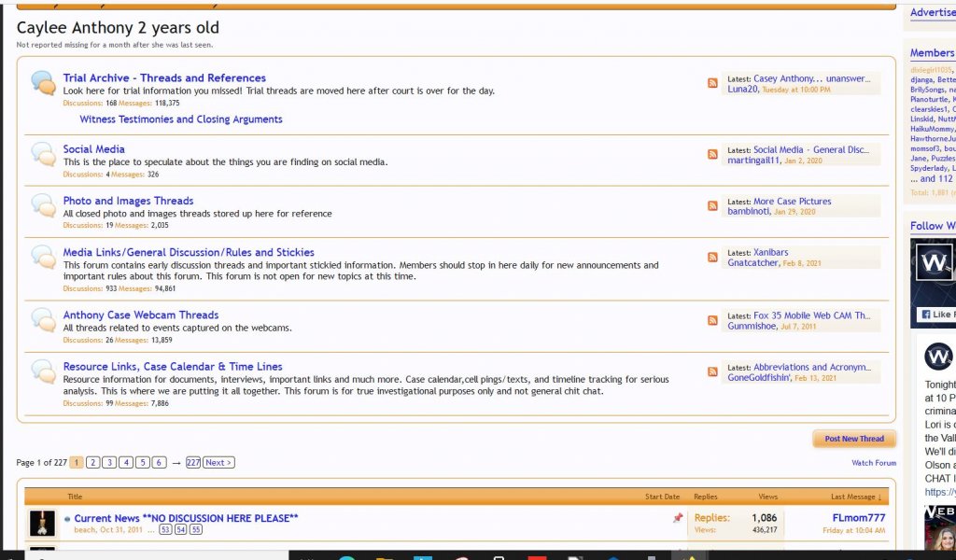
Task: Open Witness Testimonies and Closing Arguments link
Action: [181, 119]
